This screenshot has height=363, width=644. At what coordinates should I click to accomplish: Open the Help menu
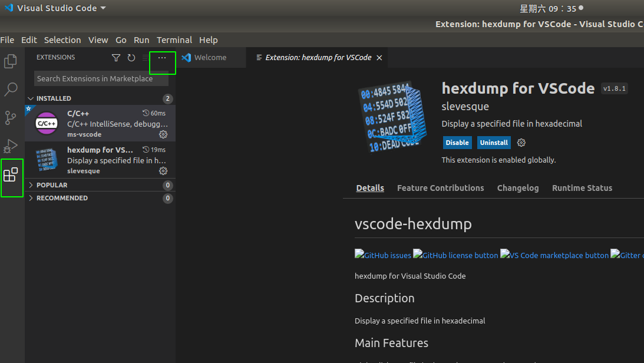click(208, 40)
